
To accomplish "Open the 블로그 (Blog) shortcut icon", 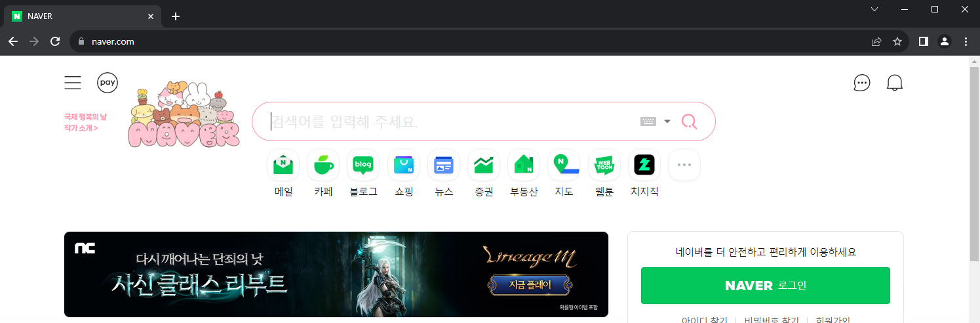I will click(x=363, y=165).
